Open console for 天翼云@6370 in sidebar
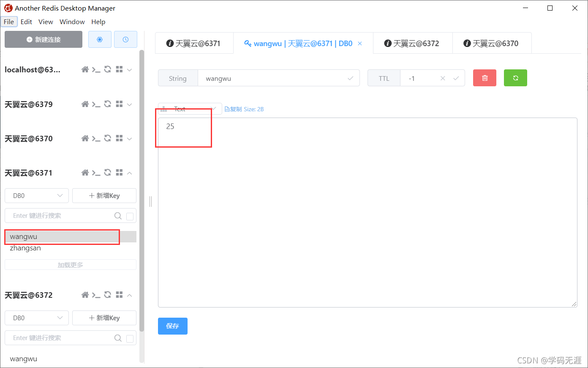The width and height of the screenshot is (588, 368). click(x=96, y=138)
